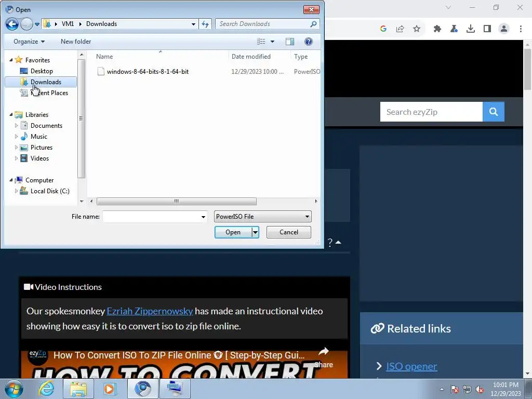Switch to the Chrome taskbar button
Screen dimensions: 532x399
pos(142,389)
